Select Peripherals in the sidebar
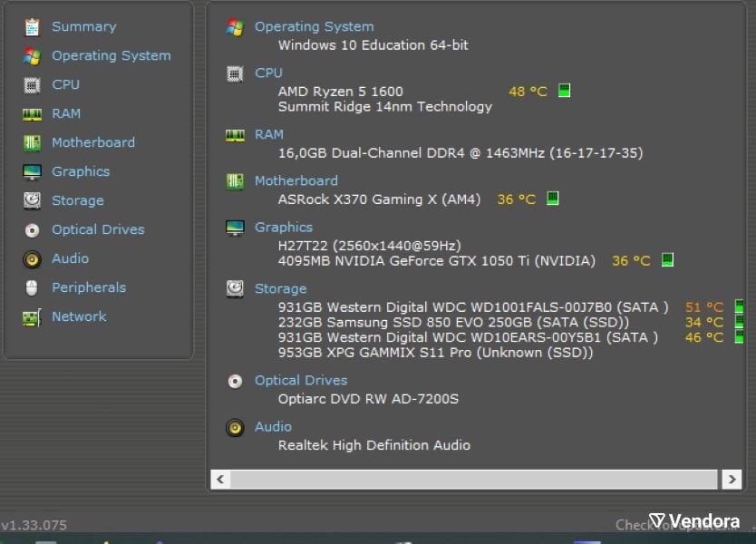The width and height of the screenshot is (756, 544). pos(89,288)
